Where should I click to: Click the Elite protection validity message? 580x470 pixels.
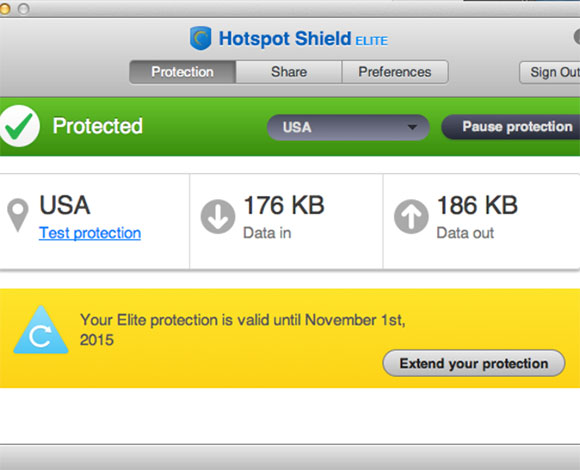(243, 329)
